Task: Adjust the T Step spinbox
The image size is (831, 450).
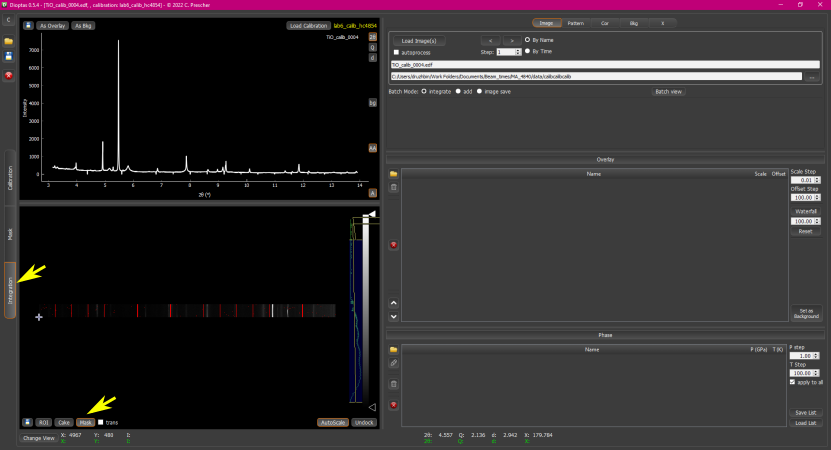Action: (805, 373)
